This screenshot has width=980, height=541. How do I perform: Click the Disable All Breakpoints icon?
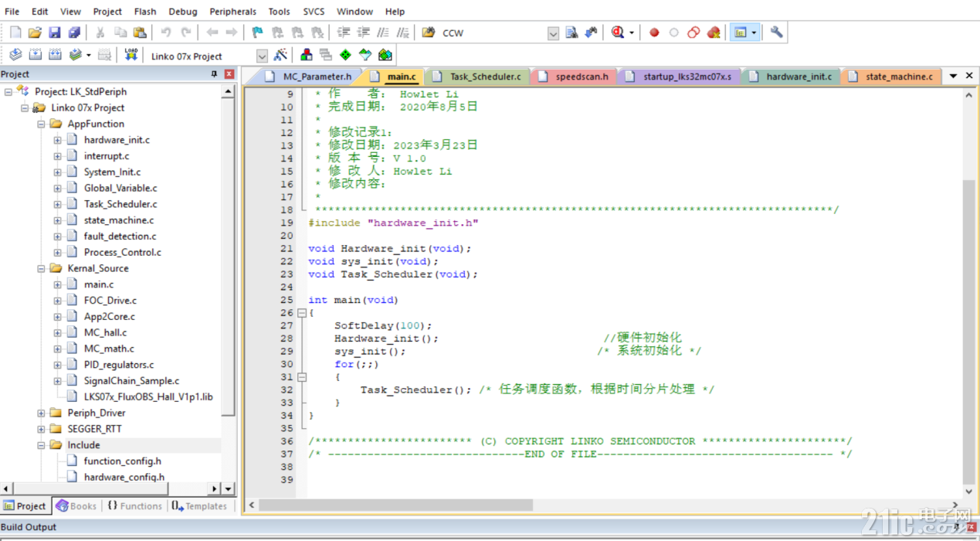coord(693,32)
